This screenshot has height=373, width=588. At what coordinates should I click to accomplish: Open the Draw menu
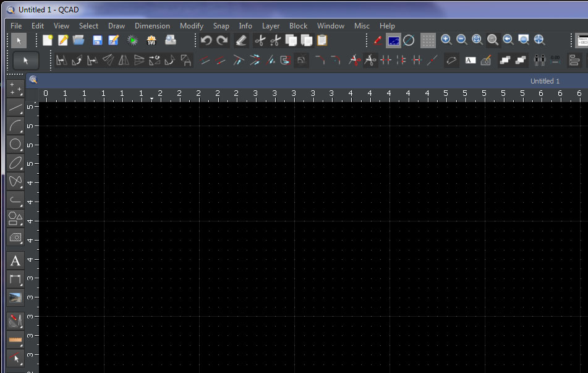[x=116, y=26]
